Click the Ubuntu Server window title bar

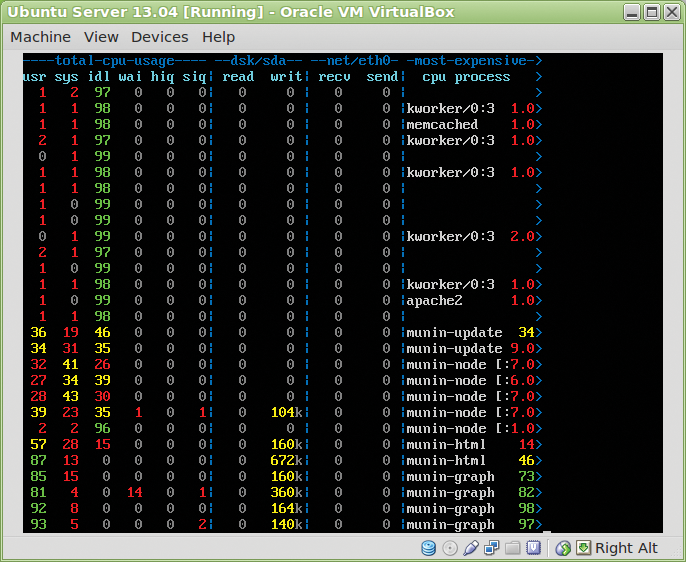pos(300,13)
